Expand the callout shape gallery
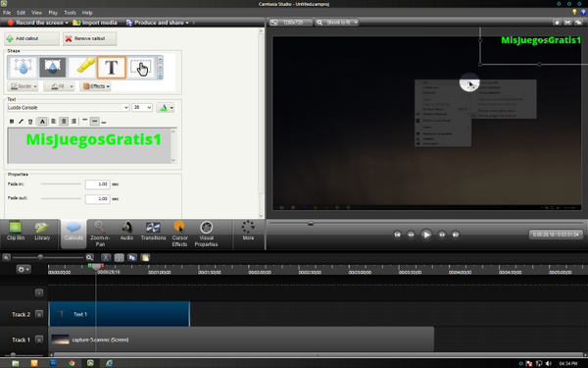This screenshot has width=588, height=368. tap(160, 76)
